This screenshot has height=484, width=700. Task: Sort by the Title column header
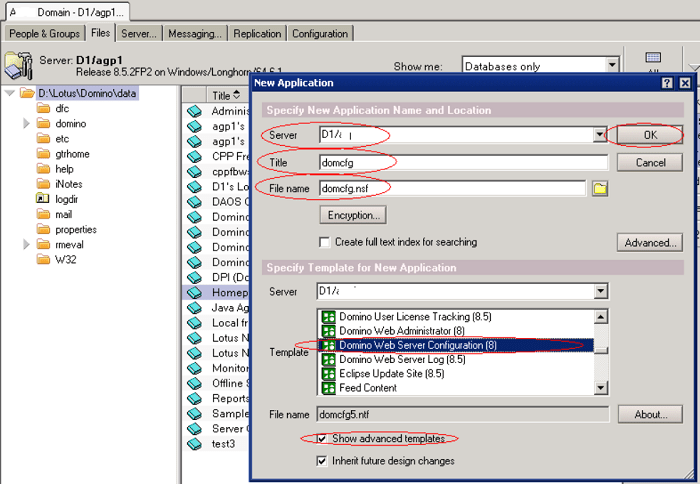point(226,95)
